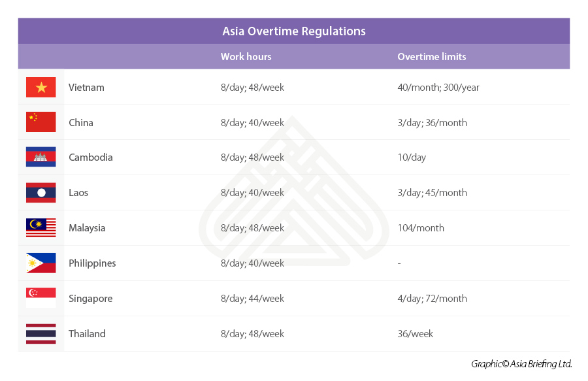Select the Cambodia flag icon
Screen dimensions: 588x381
pos(41,157)
